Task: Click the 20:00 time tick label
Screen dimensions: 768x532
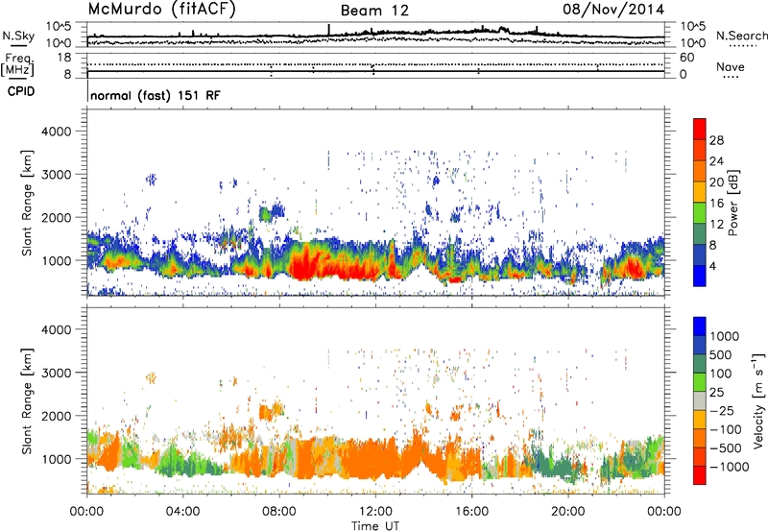Action: pos(568,512)
